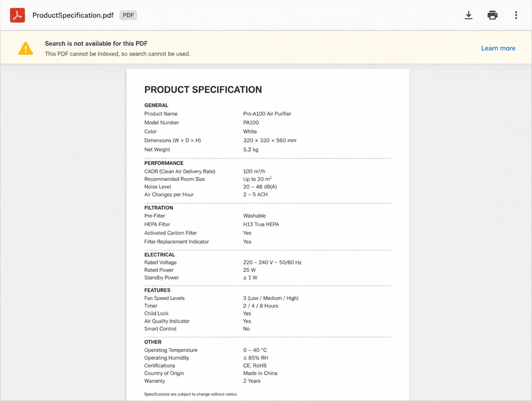This screenshot has height=401, width=532.
Task: Click the 'Child Lock' label
Action: [x=156, y=314]
